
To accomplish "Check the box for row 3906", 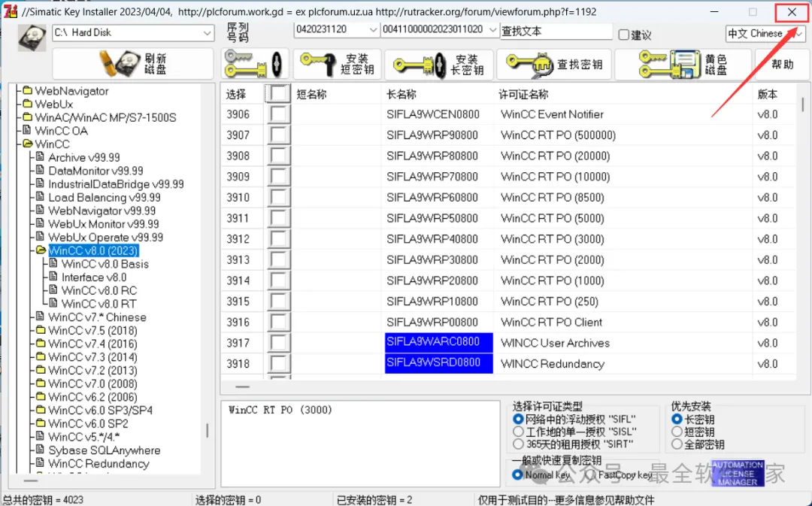I will point(278,114).
